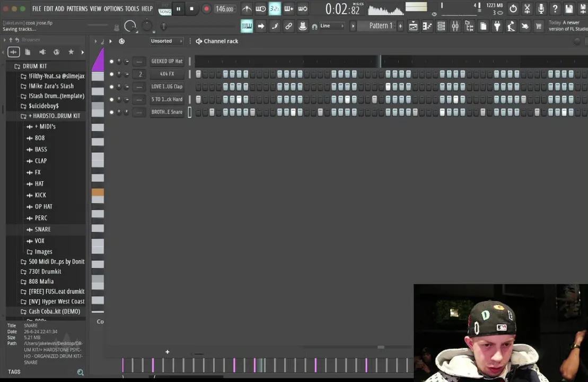Screen dimensions: 588x382
Task: Click the record button
Action: pos(206,8)
